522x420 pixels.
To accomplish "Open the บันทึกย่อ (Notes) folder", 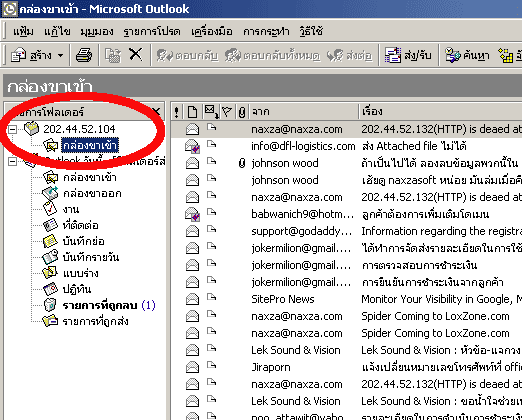I will pyautogui.click(x=84, y=241).
